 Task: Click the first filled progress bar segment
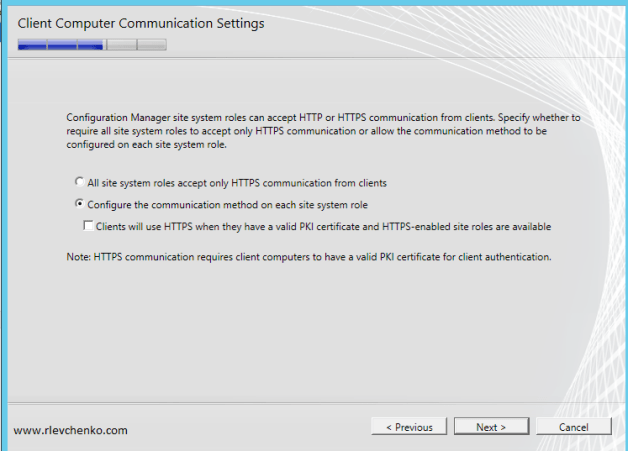(x=32, y=44)
